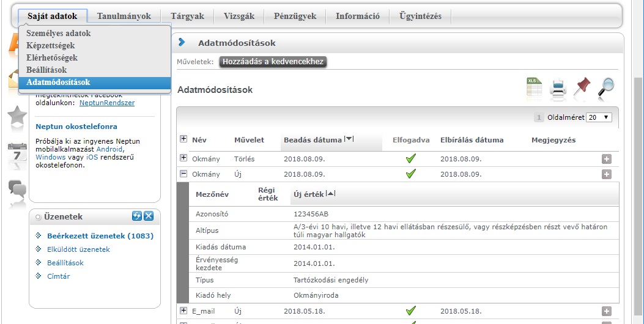Image resolution: width=644 pixels, height=324 pixels.
Task: Close the Üzenetek panel
Action: click(x=149, y=216)
